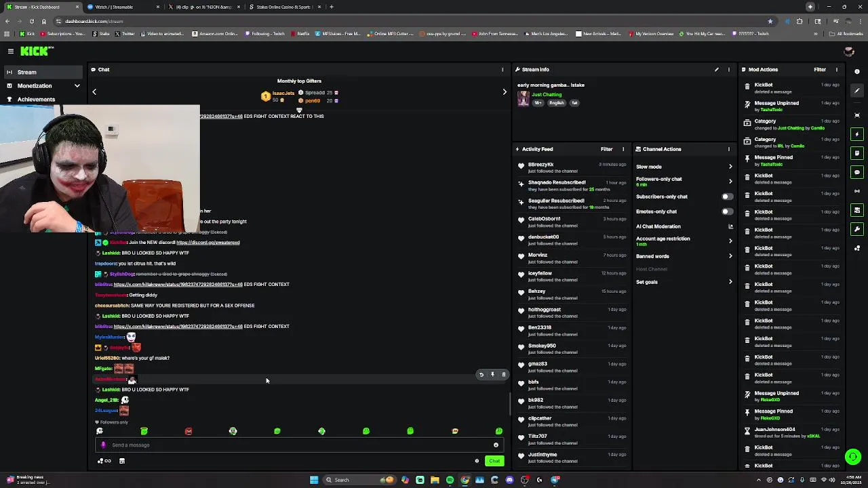Open Activity Feed three-dot menu

tap(623, 149)
